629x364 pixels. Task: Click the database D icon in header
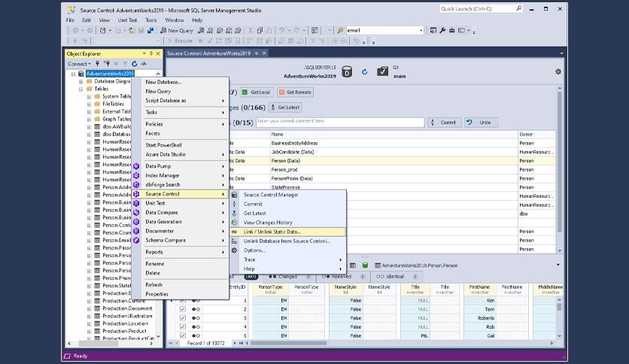tap(347, 71)
